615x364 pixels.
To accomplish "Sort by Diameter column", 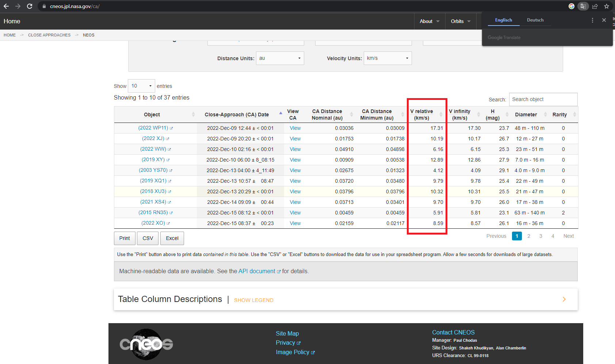I will click(530, 115).
